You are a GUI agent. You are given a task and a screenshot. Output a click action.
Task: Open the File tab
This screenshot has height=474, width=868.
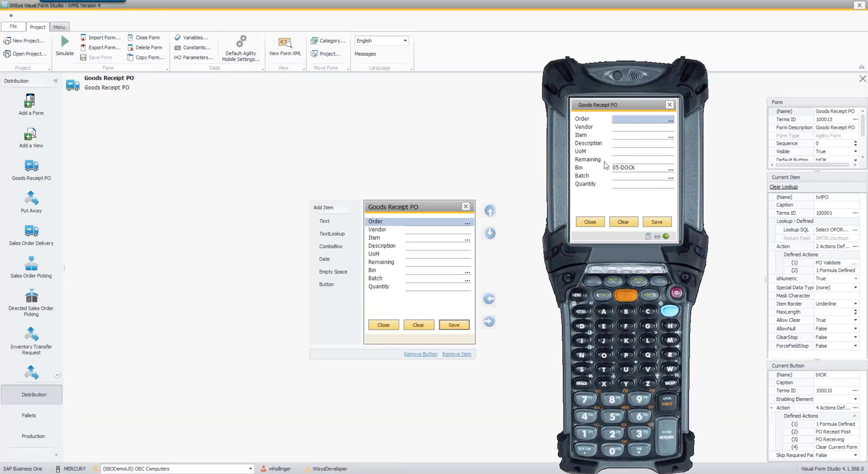[x=13, y=26]
